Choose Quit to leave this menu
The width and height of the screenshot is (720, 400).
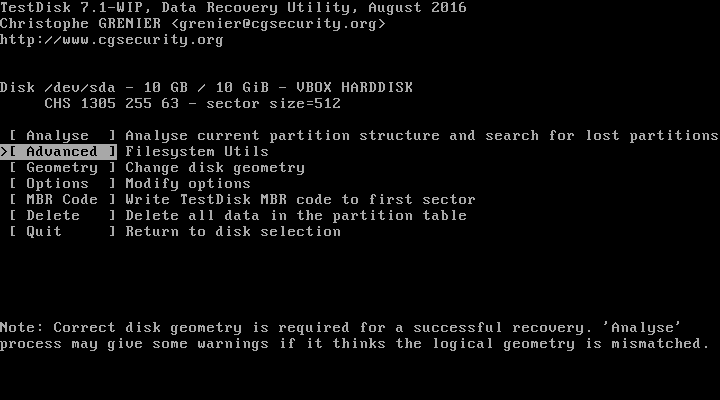[x=62, y=231]
